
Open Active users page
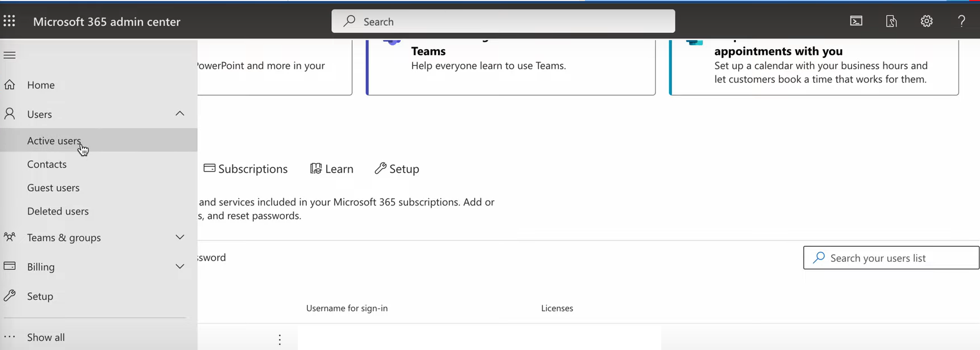[x=98, y=140]
